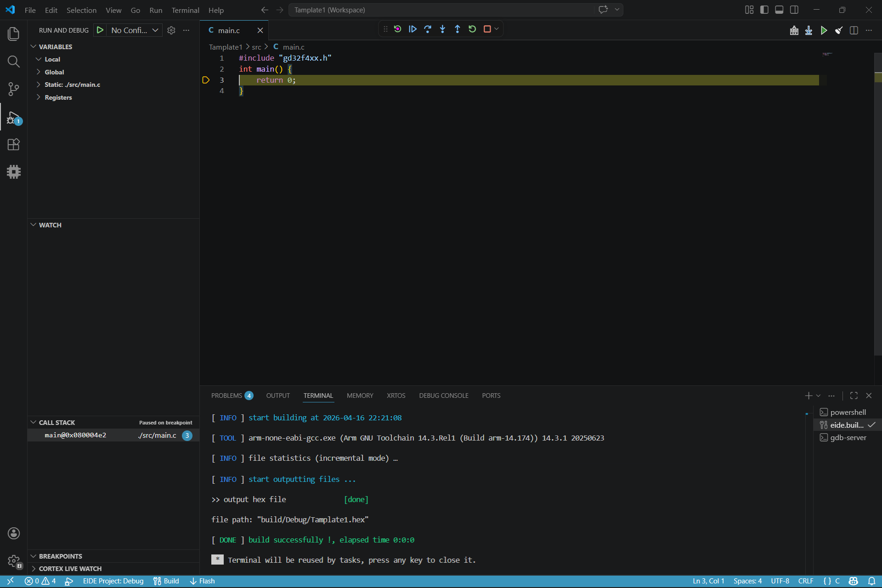Open the Explorer view in activity bar

[14, 34]
